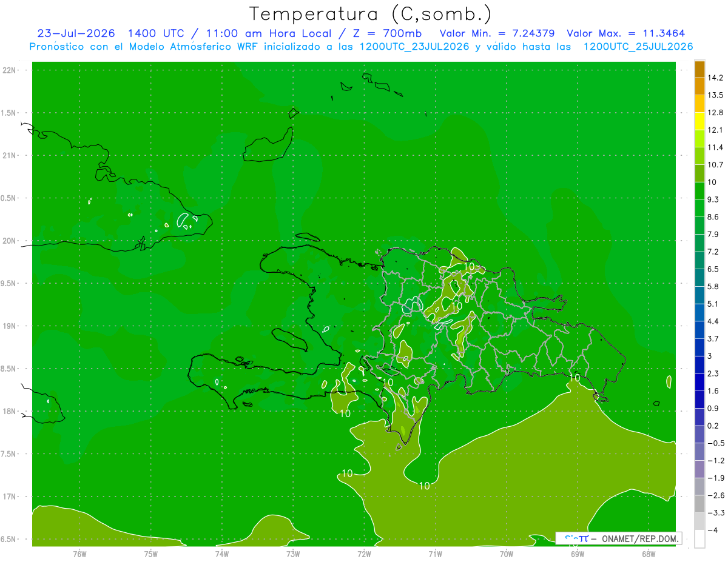The width and height of the screenshot is (728, 562).
Task: Click the 21N latitude axis label
Action: point(10,156)
